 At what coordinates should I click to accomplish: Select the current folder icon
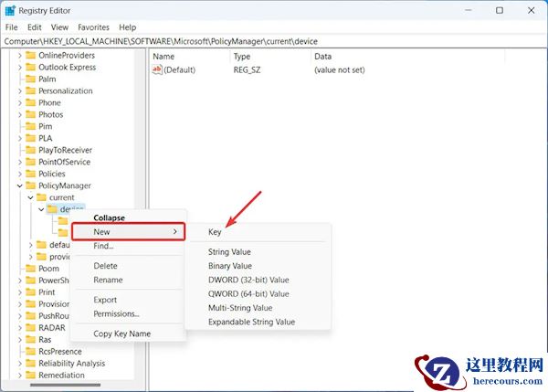(x=42, y=197)
